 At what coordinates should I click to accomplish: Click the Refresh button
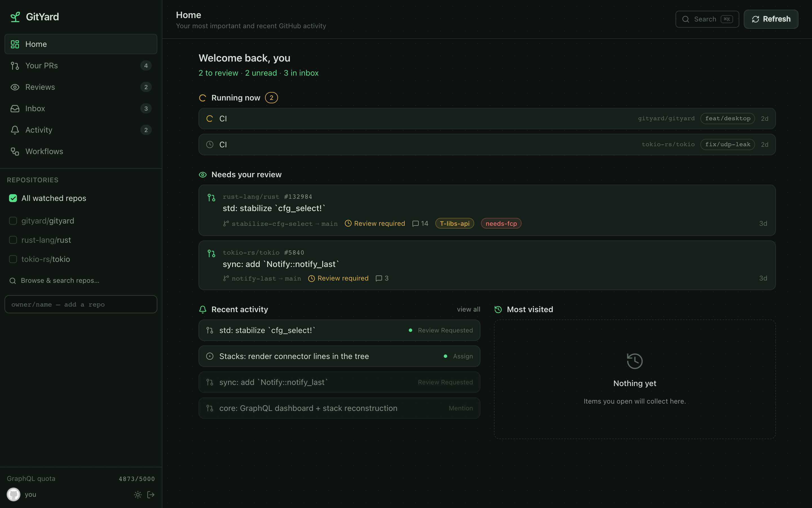[x=771, y=19]
